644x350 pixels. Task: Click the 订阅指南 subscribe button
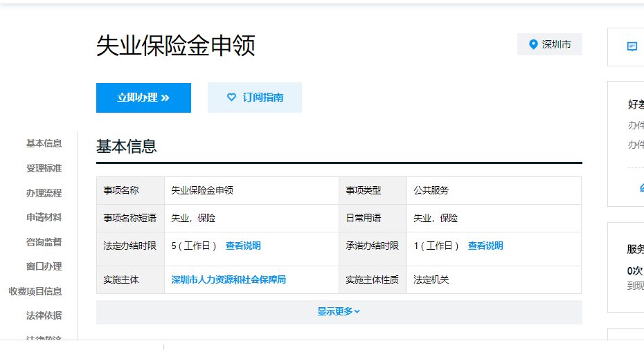255,98
